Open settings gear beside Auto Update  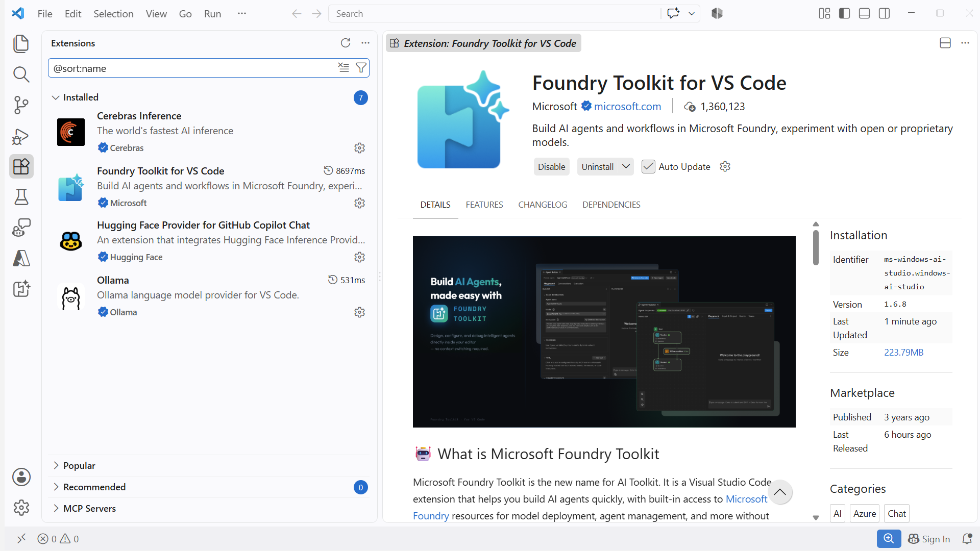[725, 167]
